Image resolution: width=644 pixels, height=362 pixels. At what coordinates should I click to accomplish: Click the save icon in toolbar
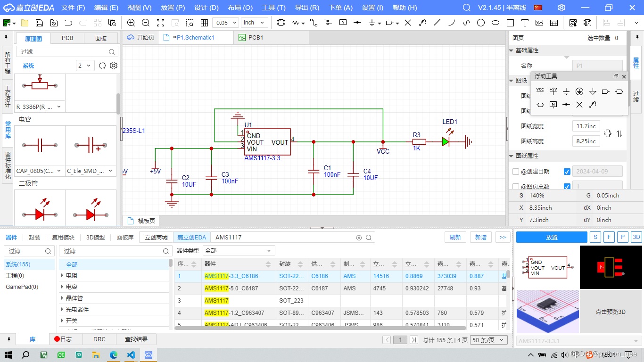click(x=39, y=23)
